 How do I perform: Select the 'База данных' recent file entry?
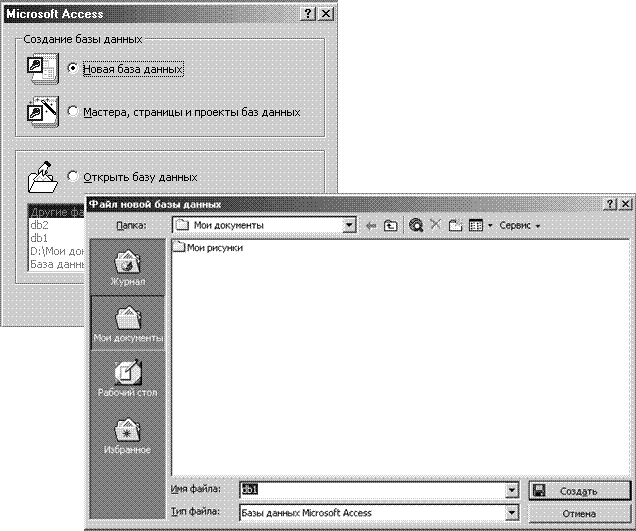pyautogui.click(x=56, y=264)
